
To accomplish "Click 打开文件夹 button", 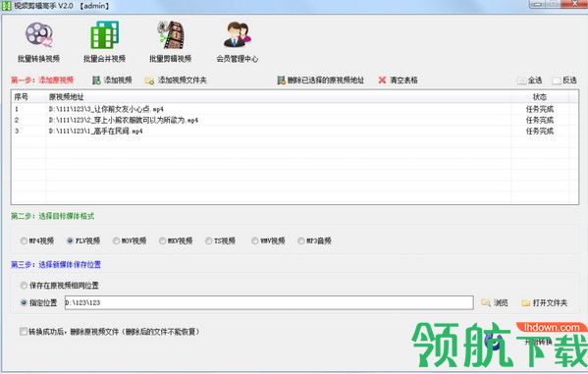I will point(545,302).
